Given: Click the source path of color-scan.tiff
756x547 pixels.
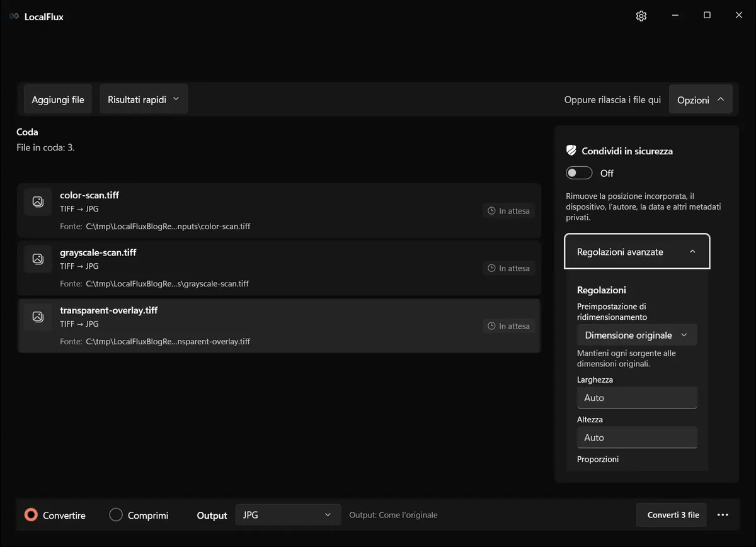Looking at the screenshot, I should tap(168, 226).
